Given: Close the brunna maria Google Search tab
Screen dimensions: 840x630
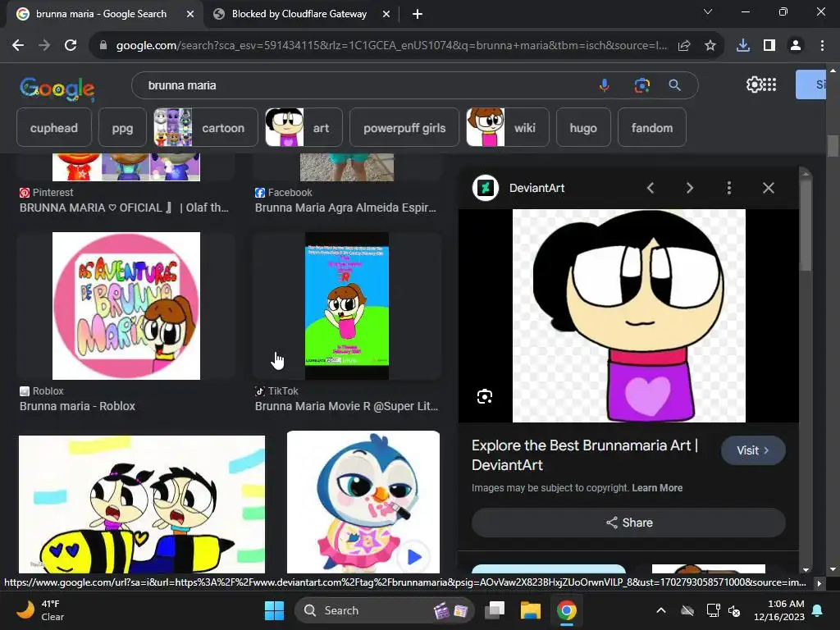Looking at the screenshot, I should (x=190, y=14).
